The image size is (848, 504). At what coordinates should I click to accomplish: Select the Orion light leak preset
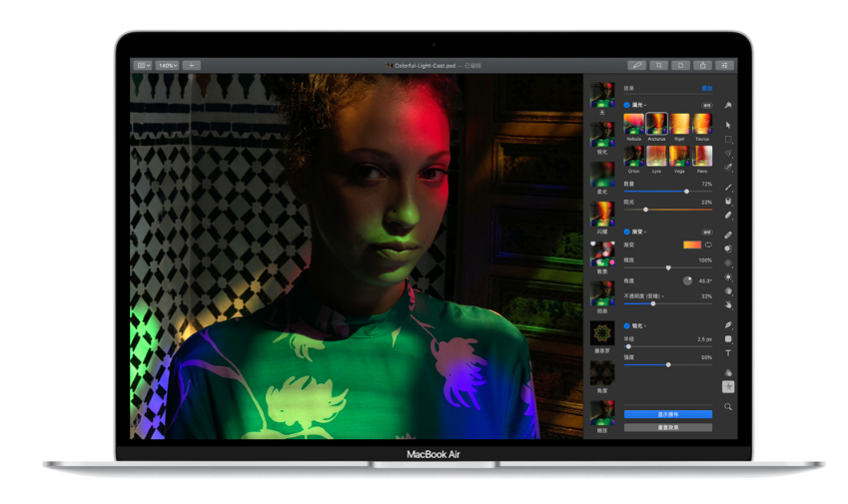click(634, 156)
